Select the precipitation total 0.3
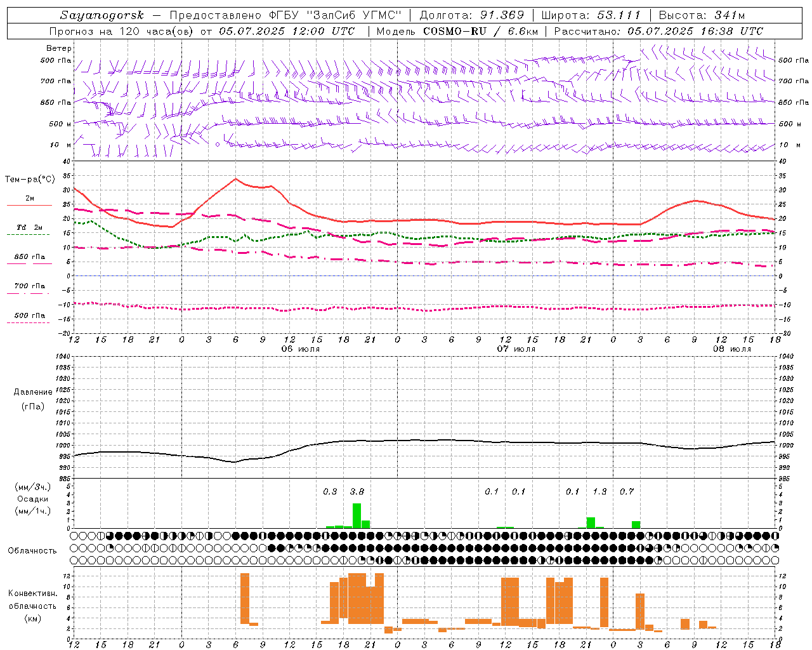This screenshot has height=650, width=812. pyautogui.click(x=330, y=491)
